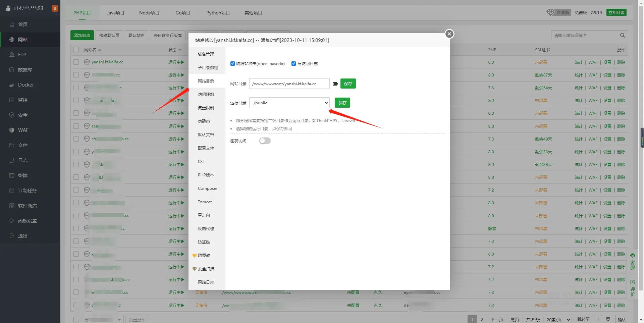Click the 网站目录 path input field
This screenshot has width=644, height=323.
289,84
